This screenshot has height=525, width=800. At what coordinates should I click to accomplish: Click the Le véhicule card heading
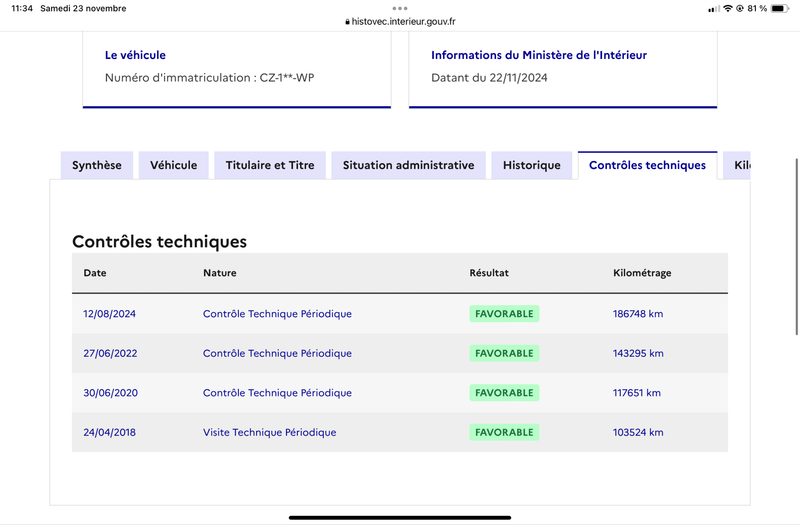(x=135, y=55)
